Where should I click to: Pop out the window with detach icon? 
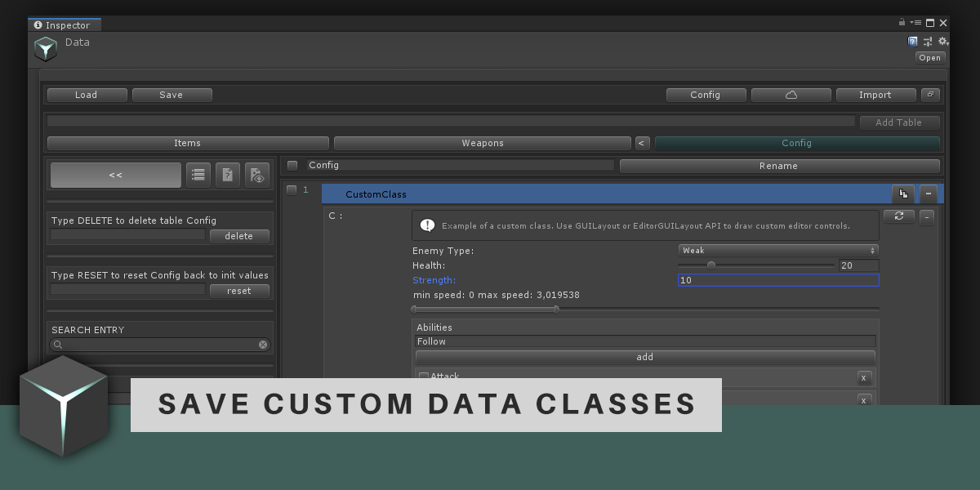[x=930, y=95]
